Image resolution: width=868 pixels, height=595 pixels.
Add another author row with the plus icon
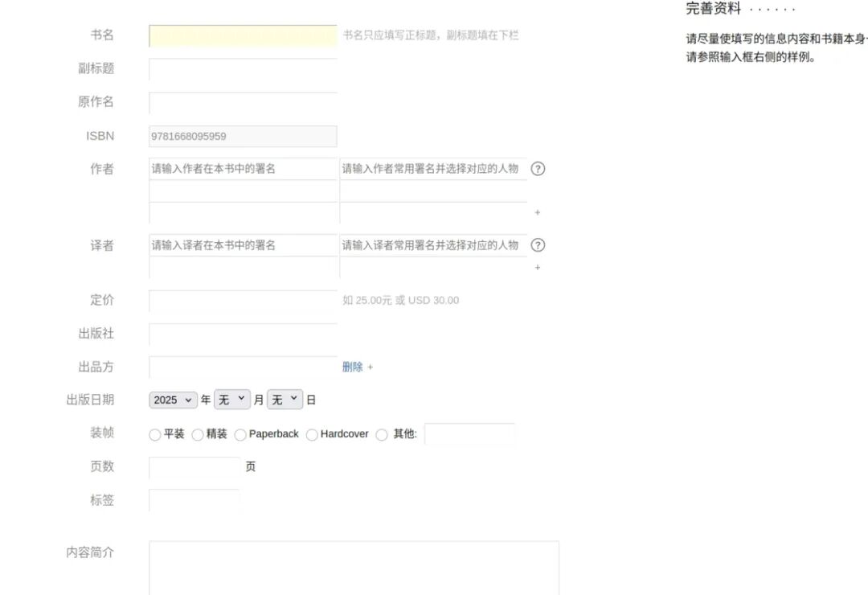537,212
